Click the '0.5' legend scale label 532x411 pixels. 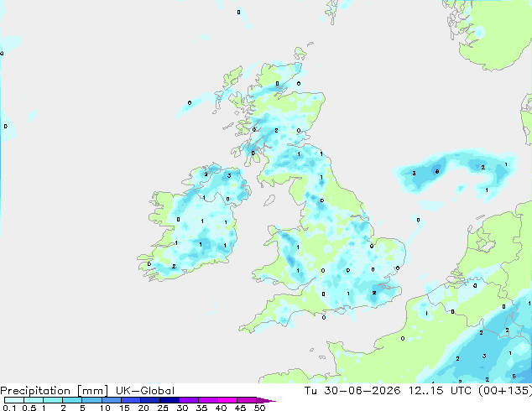pos(29,408)
